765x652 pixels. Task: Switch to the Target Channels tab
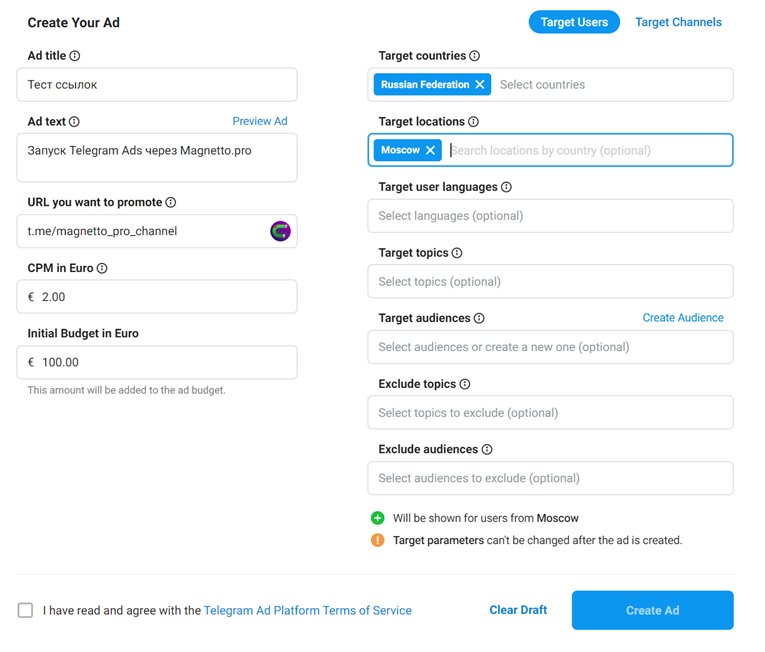pyautogui.click(x=678, y=22)
